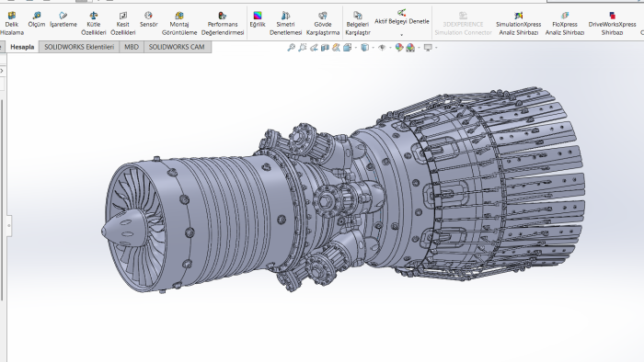Click Zoom to Fit magnifier icon
Screen dimensions: 644x362
292,48
